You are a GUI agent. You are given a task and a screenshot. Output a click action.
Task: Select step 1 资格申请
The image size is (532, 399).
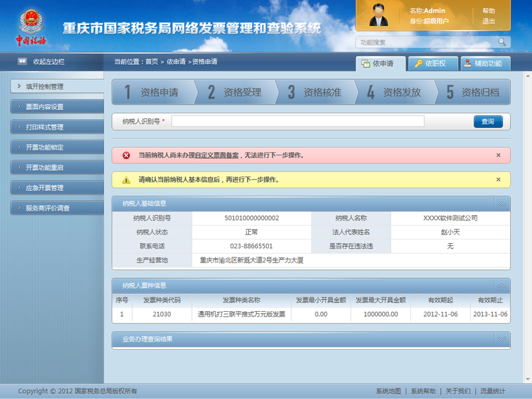click(x=153, y=92)
